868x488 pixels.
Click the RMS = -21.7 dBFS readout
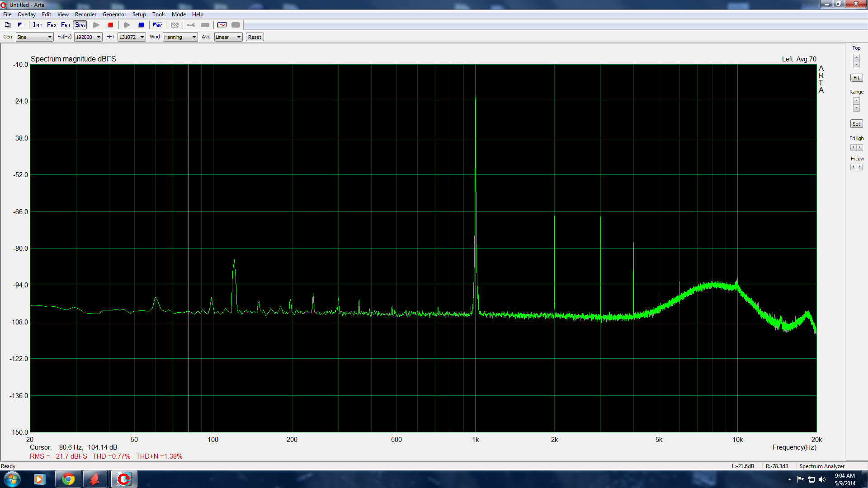pyautogui.click(x=58, y=456)
